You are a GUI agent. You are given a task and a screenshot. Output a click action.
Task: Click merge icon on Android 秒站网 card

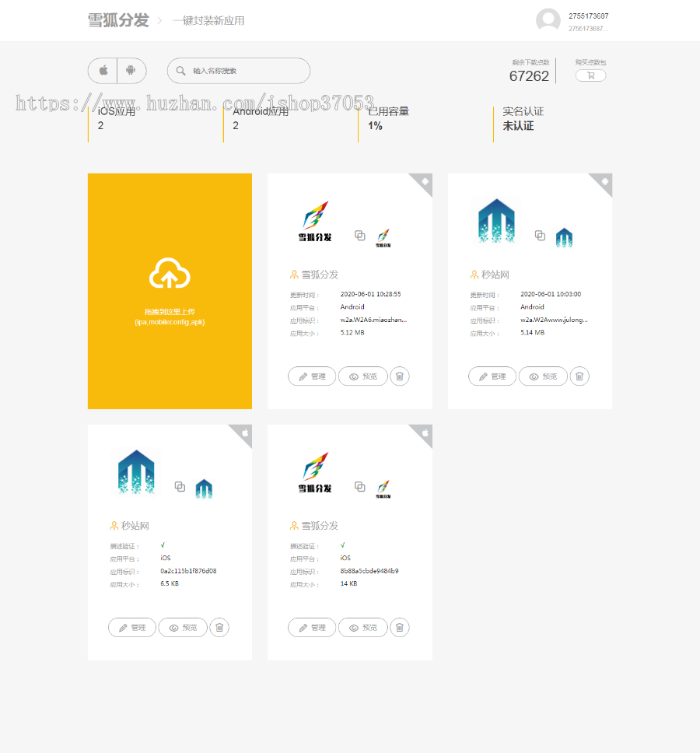pyautogui.click(x=540, y=236)
